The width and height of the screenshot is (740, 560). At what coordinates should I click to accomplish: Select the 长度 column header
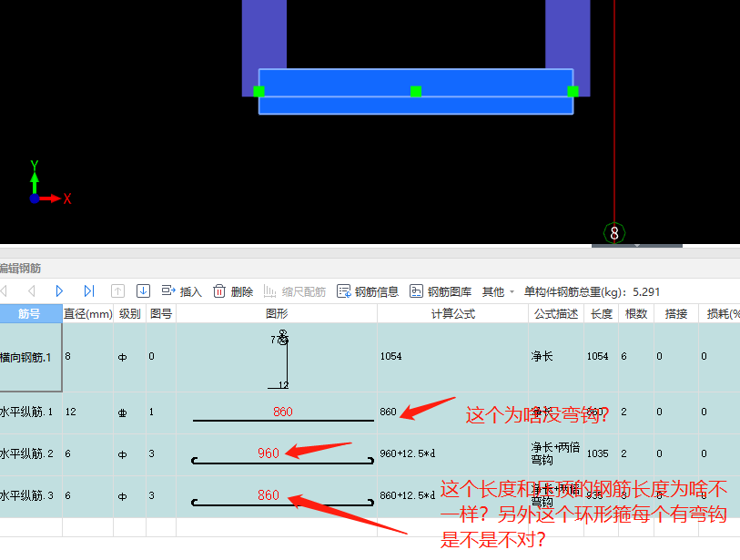(602, 313)
